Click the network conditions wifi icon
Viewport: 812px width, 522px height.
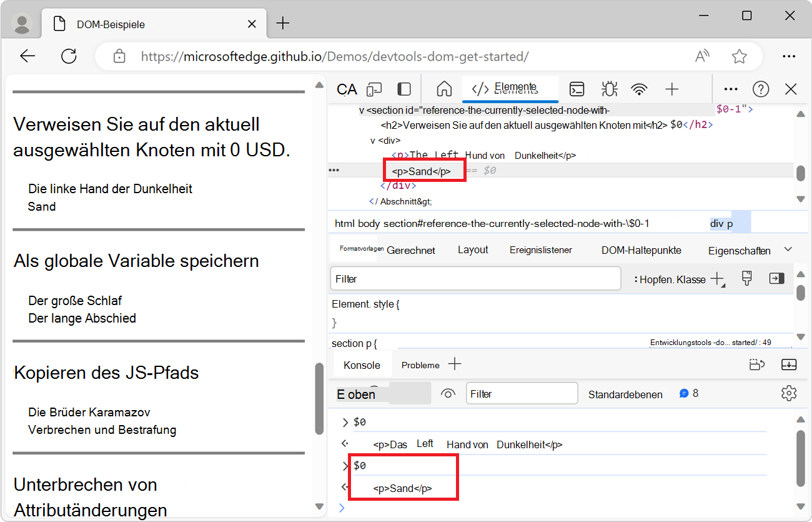639,89
